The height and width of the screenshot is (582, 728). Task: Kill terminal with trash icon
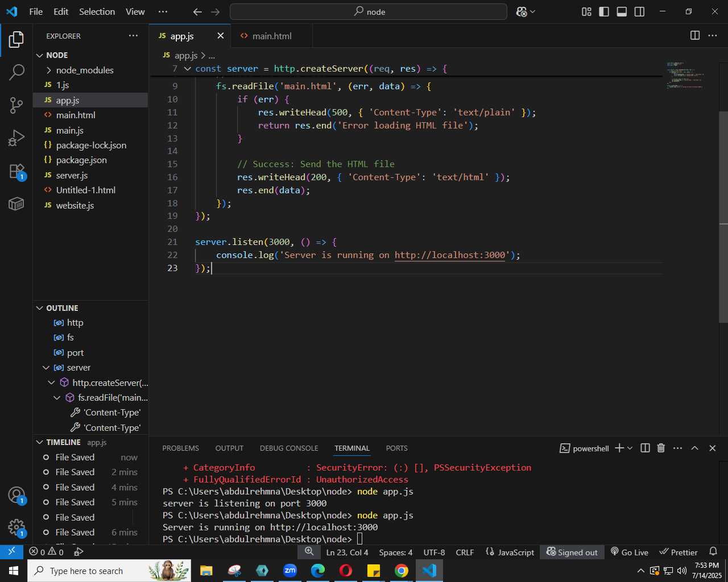pos(661,448)
